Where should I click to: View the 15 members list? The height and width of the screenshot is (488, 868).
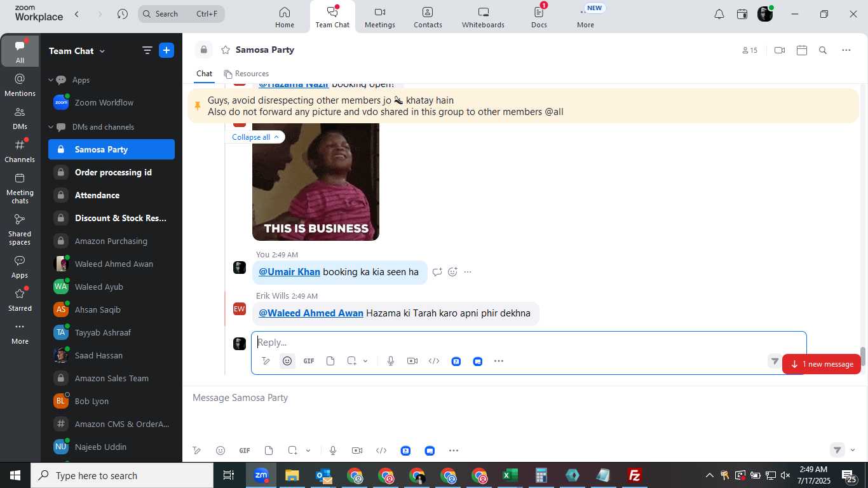click(x=750, y=50)
